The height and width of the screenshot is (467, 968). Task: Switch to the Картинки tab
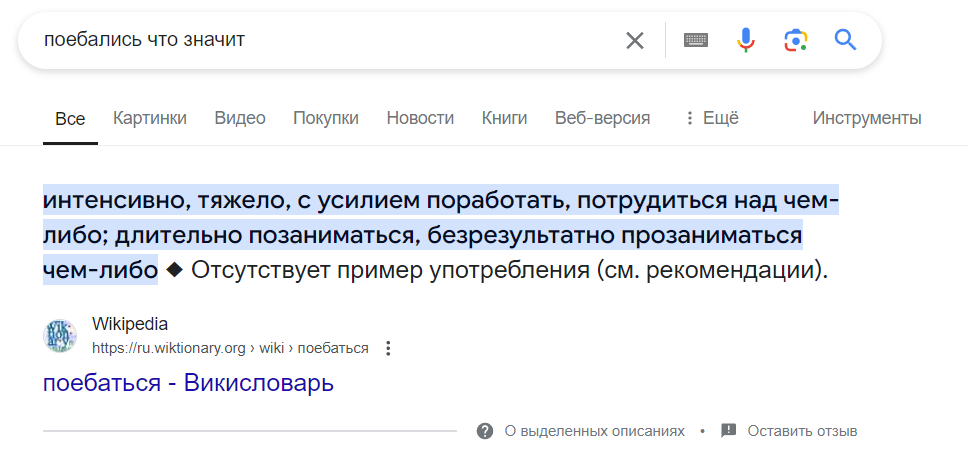150,118
